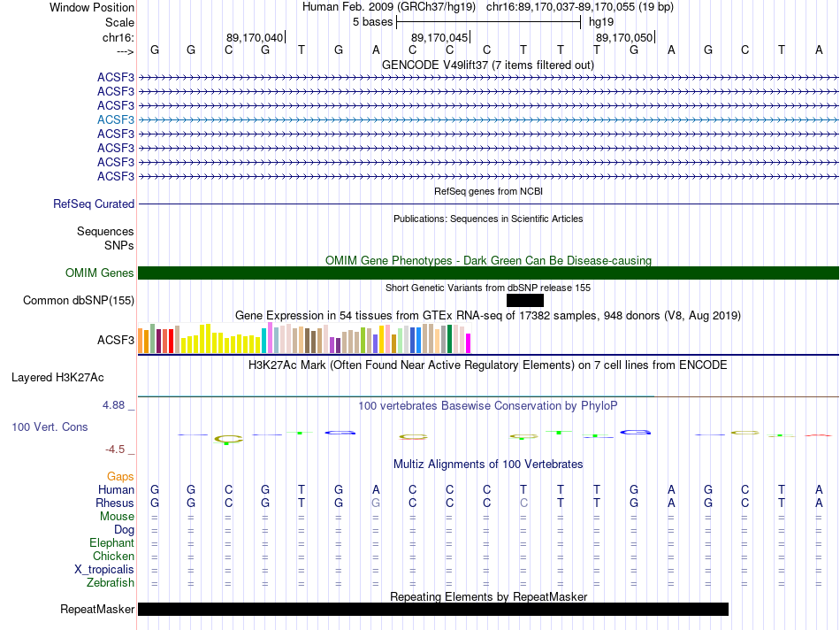The width and height of the screenshot is (840, 630).
Task: Click the SNPs track label
Action: [x=119, y=245]
